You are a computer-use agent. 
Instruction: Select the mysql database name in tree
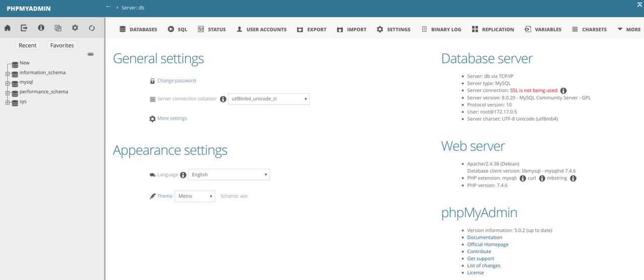coord(26,82)
